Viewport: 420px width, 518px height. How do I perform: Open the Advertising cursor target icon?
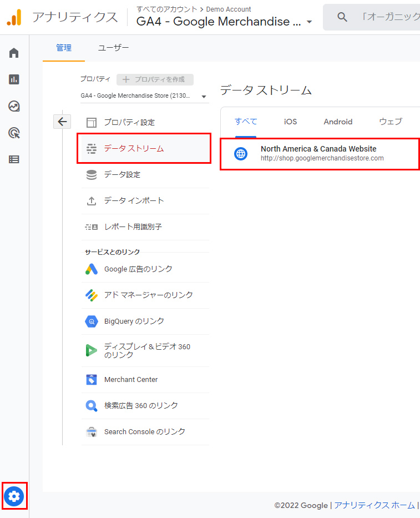[x=14, y=133]
